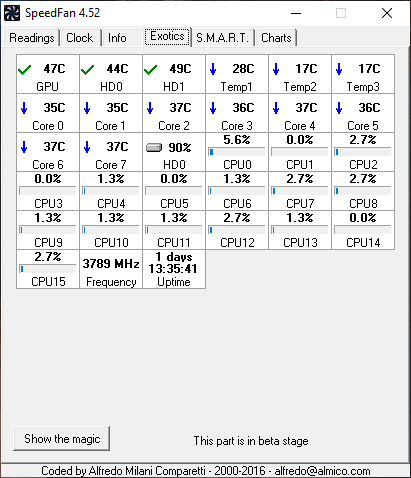Click the blue down arrow for Temp1
The height and width of the screenshot is (478, 411).
[x=213, y=69]
